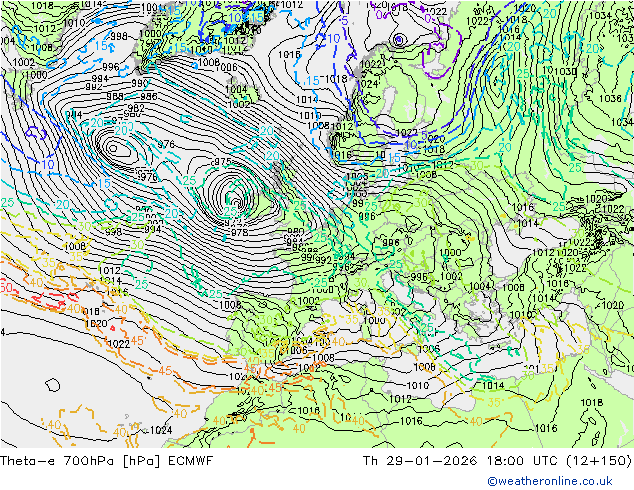Click the 1014 isobar label at lower right
Viewport: 634px width, 490px height.
click(x=493, y=385)
